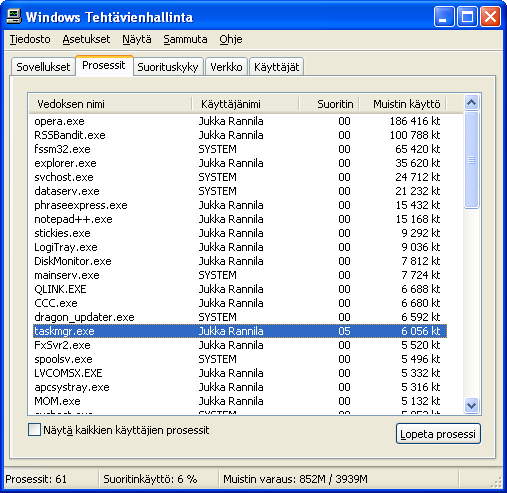This screenshot has width=507, height=493.
Task: Click the '100 788 kt' memory value
Action: 415,135
